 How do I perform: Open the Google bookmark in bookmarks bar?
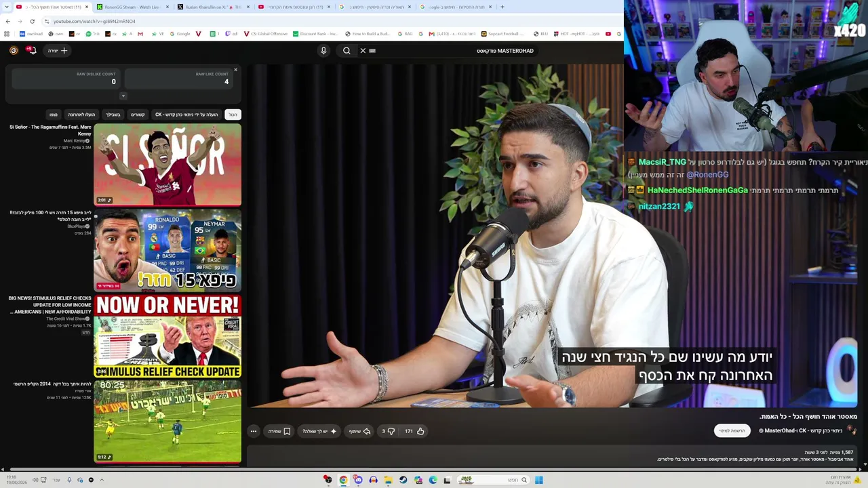tap(180, 34)
